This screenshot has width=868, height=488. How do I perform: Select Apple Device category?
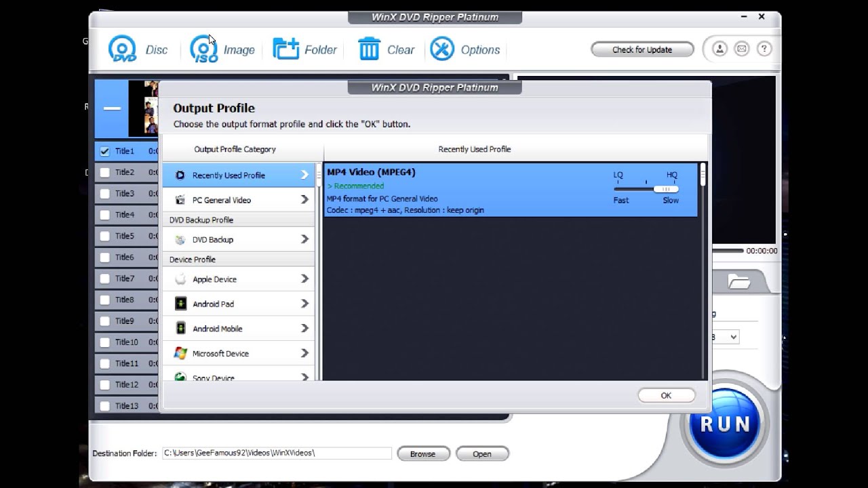click(239, 279)
